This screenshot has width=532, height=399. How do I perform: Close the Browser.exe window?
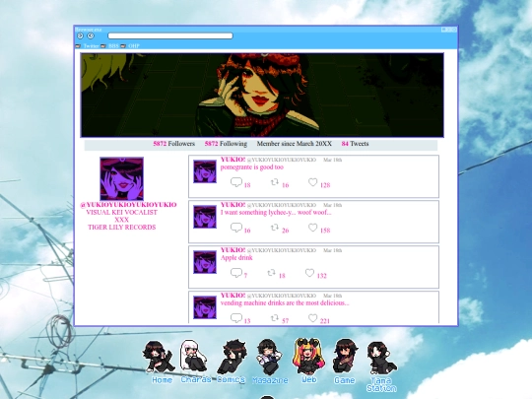click(x=454, y=30)
